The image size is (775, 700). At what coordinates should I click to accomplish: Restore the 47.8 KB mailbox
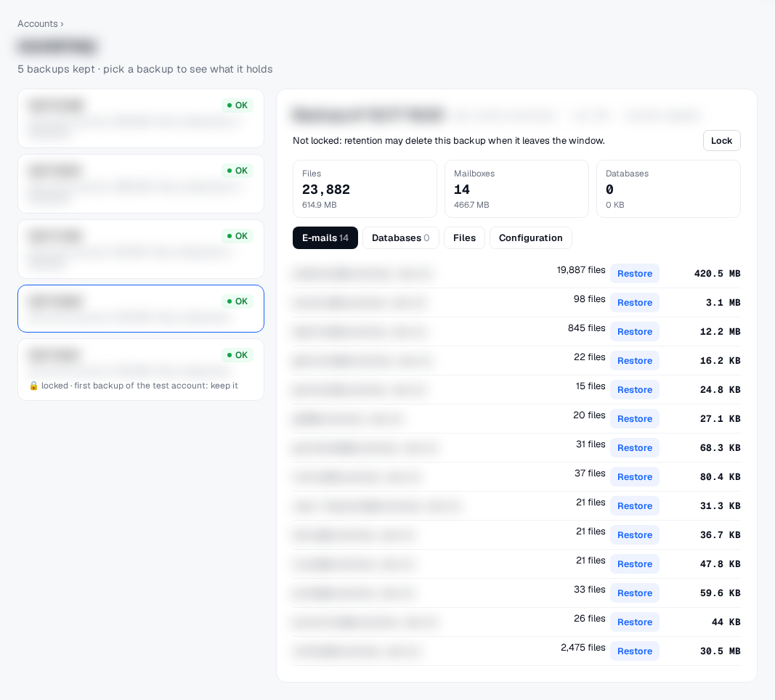coord(635,564)
